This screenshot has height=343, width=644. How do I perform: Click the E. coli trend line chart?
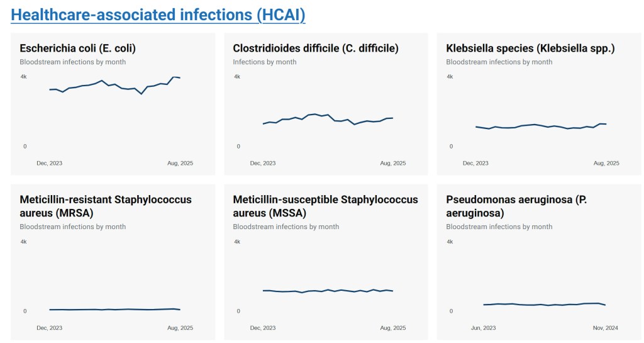[114, 87]
